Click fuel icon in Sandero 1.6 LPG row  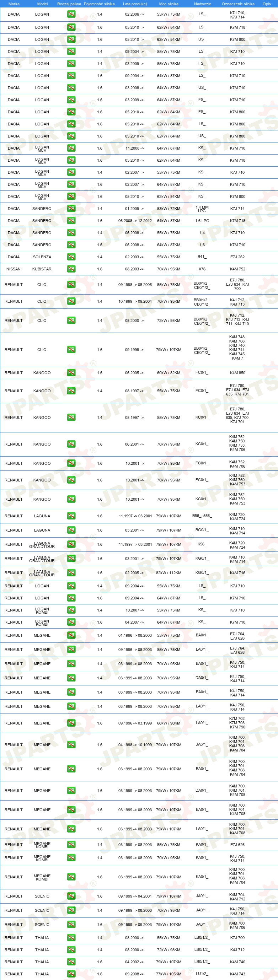click(71, 221)
